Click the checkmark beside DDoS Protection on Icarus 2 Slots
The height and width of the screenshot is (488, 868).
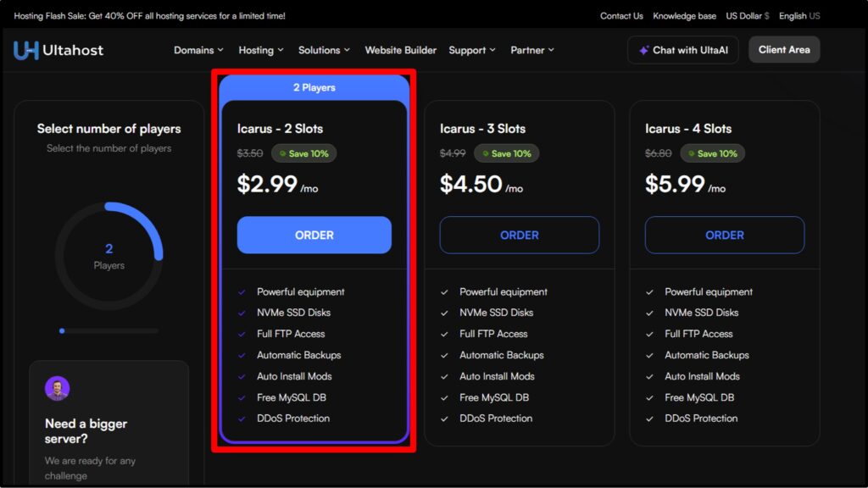click(x=241, y=418)
